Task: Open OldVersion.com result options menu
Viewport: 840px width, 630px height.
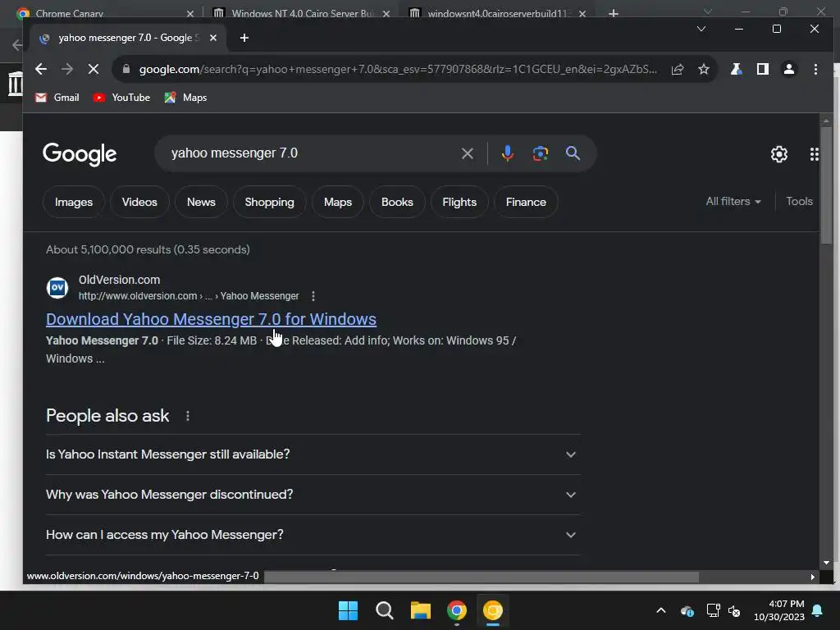Action: pyautogui.click(x=313, y=295)
